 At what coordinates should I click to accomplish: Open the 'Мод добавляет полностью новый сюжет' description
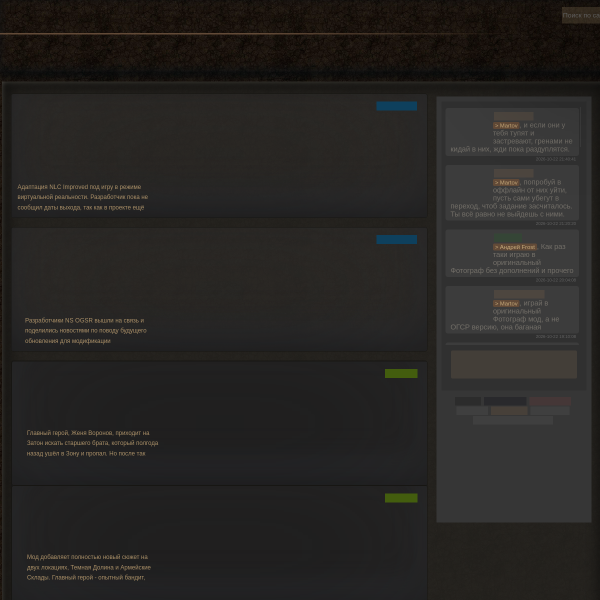tap(89, 567)
